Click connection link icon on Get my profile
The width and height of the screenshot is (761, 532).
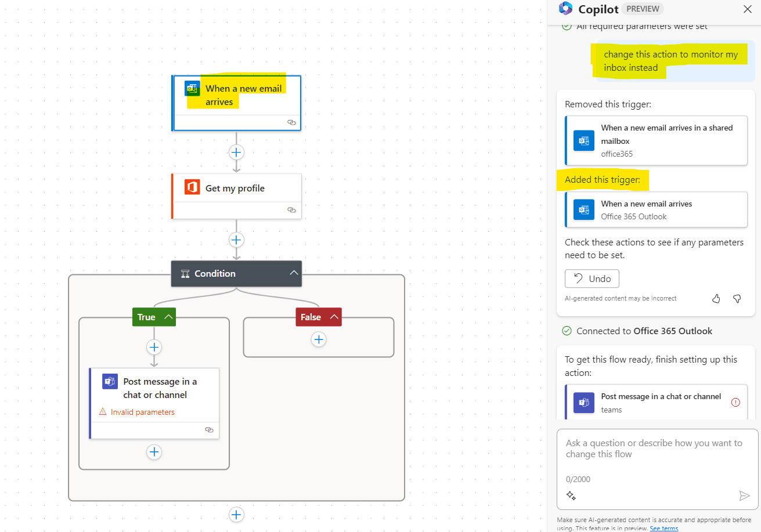291,210
